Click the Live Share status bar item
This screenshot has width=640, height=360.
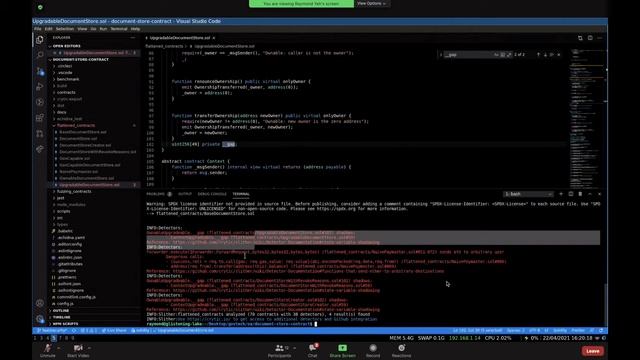pos(114,330)
